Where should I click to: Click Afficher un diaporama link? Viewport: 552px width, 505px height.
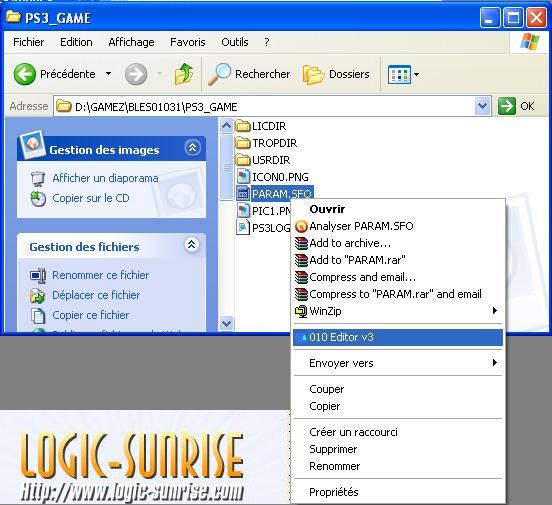coord(105,178)
